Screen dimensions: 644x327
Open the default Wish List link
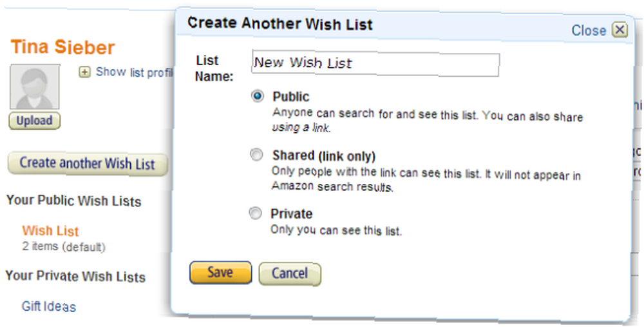point(50,231)
